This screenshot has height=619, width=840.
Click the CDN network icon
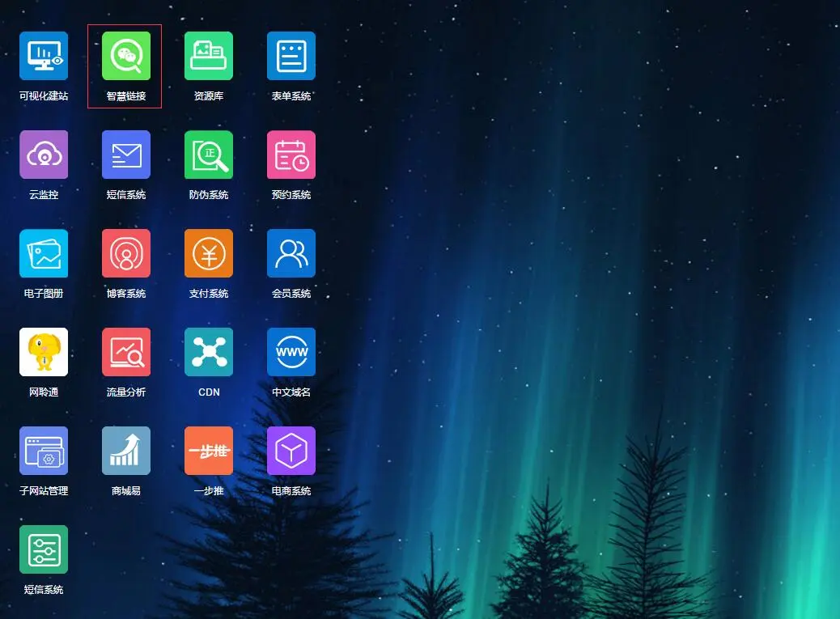click(x=209, y=353)
